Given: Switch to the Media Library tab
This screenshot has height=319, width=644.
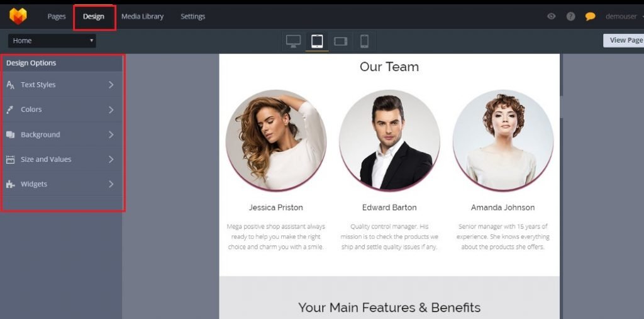Looking at the screenshot, I should 143,16.
